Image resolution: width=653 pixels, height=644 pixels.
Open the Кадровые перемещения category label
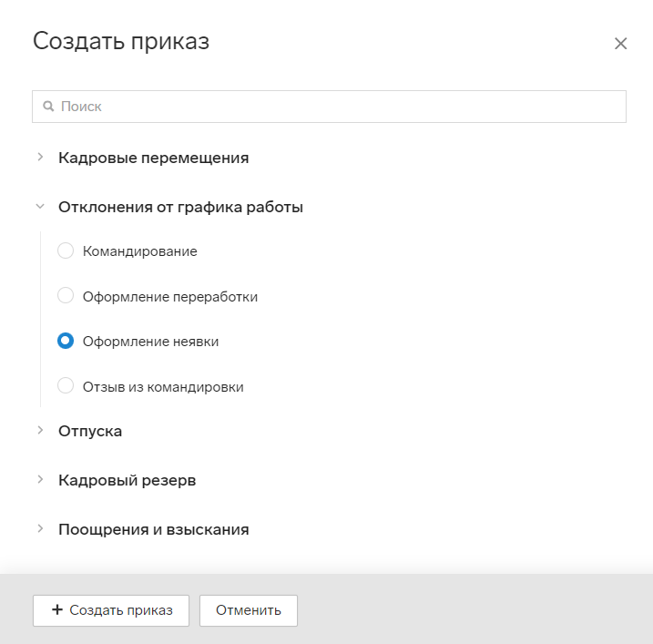tap(153, 158)
